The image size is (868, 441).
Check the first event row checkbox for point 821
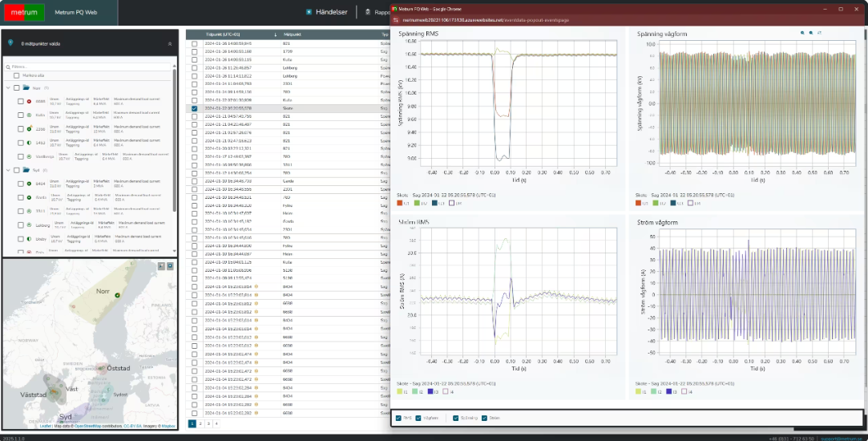tap(194, 43)
